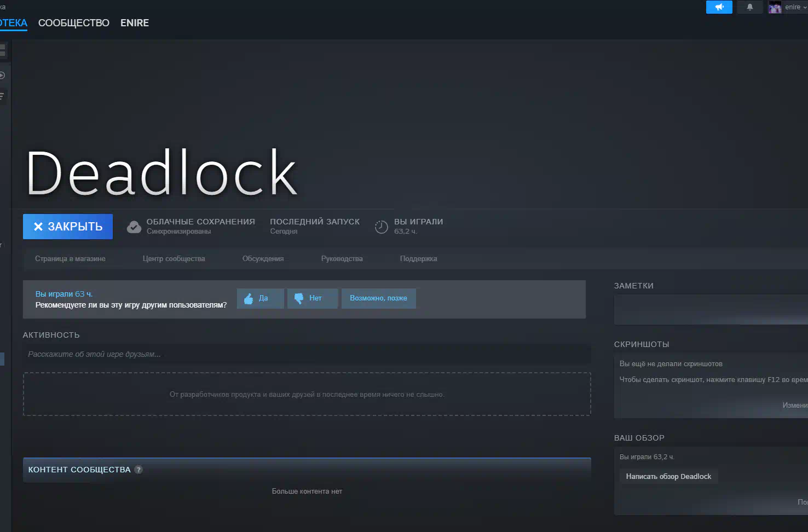The width and height of the screenshot is (808, 532).
Task: Open the library (ТЕКА) tab
Action: click(x=13, y=23)
